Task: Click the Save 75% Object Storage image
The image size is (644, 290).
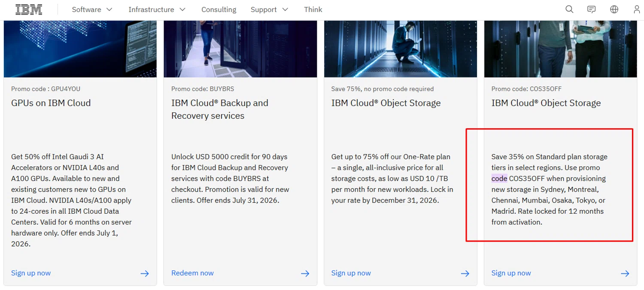Action: coord(401,49)
